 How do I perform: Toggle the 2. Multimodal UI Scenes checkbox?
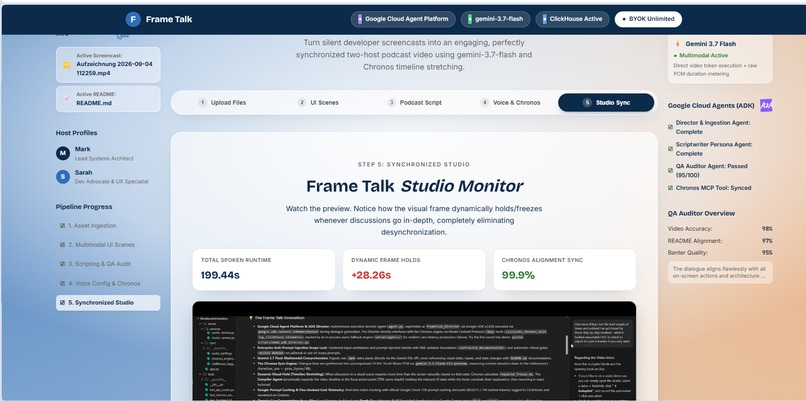coord(62,245)
